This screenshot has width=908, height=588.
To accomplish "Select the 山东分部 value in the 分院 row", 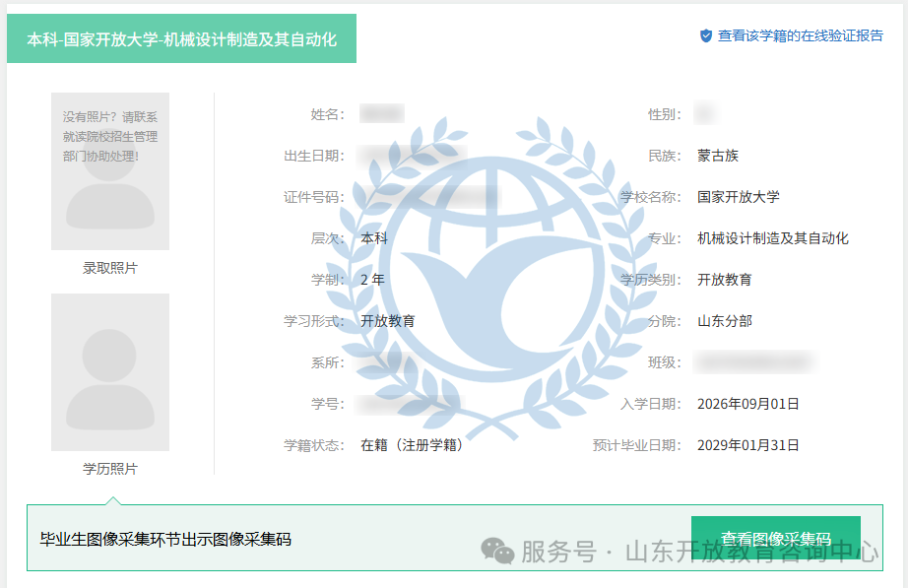I will tap(725, 321).
